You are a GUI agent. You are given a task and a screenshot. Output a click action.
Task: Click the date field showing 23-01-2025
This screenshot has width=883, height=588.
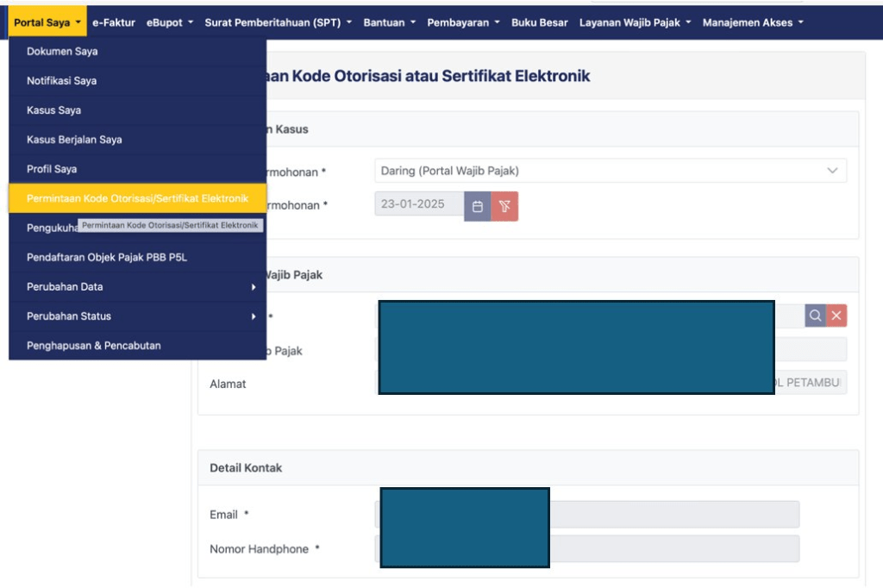419,205
